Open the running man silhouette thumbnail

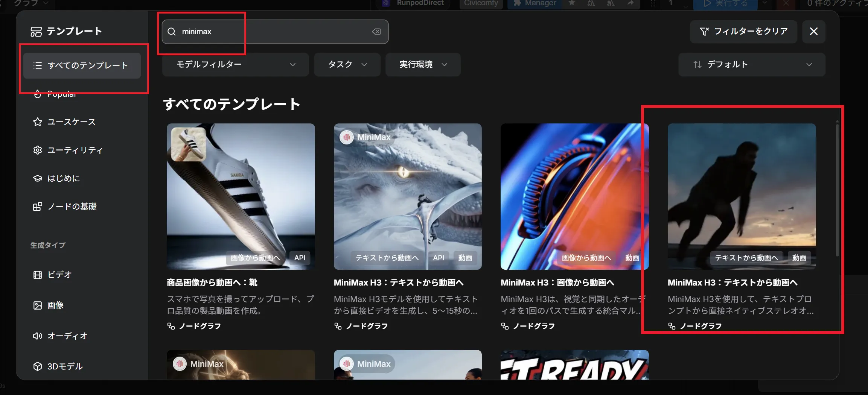(x=742, y=196)
